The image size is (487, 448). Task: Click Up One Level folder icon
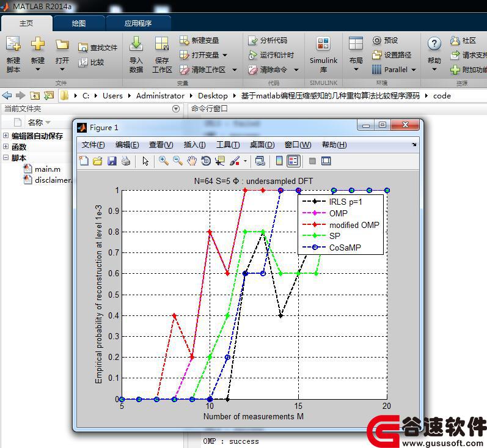(x=34, y=95)
